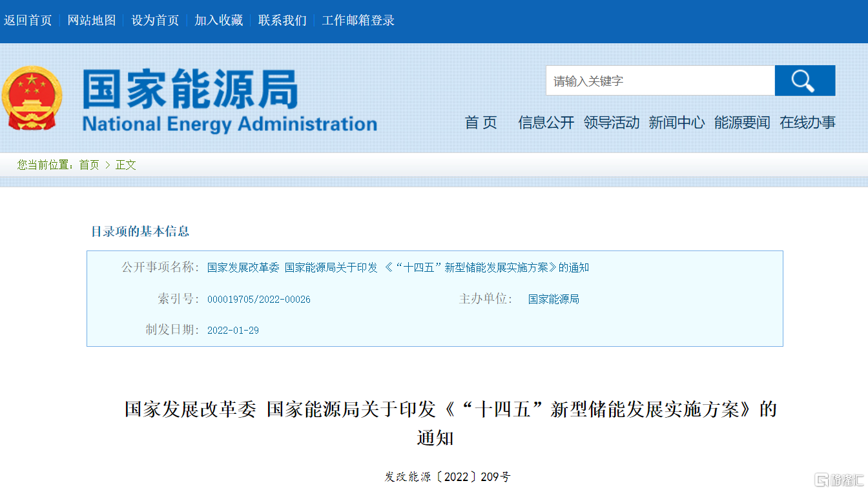Go to the 首页 navigation menu

481,123
